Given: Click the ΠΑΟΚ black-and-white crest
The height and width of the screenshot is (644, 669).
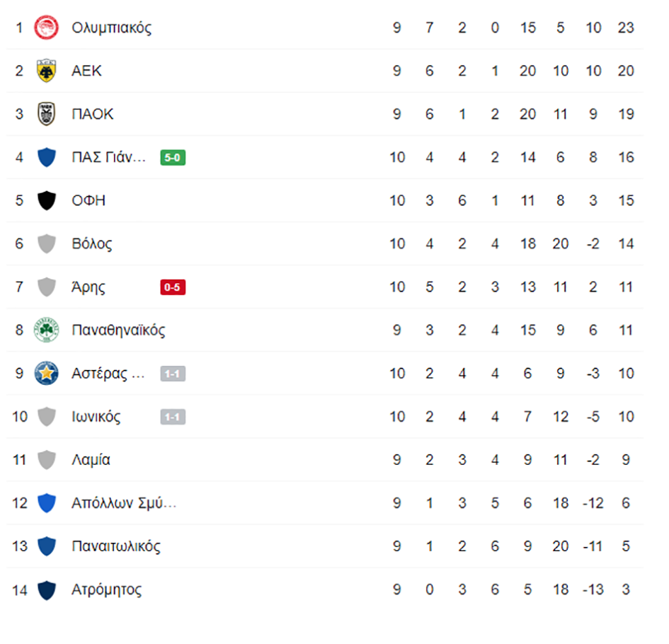Looking at the screenshot, I should pos(47,115).
